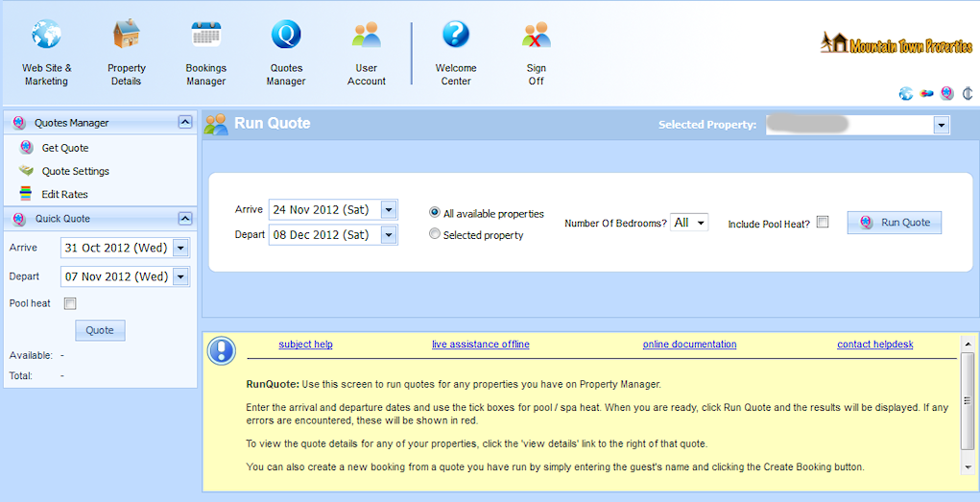Click the Run Quote heading text

click(272, 123)
